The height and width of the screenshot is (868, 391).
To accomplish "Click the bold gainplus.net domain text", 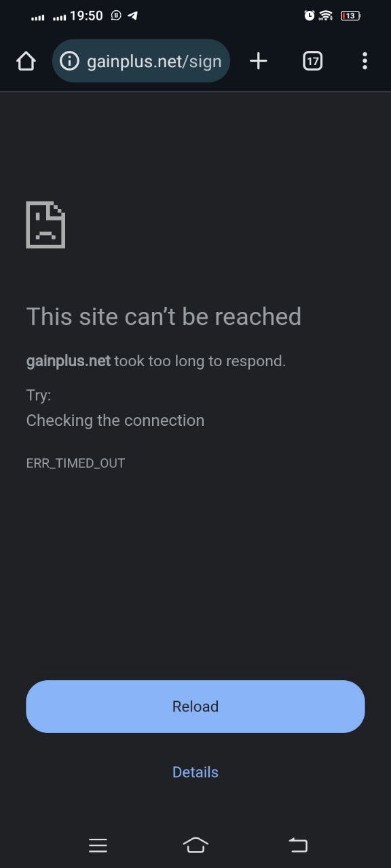I will pos(68,361).
